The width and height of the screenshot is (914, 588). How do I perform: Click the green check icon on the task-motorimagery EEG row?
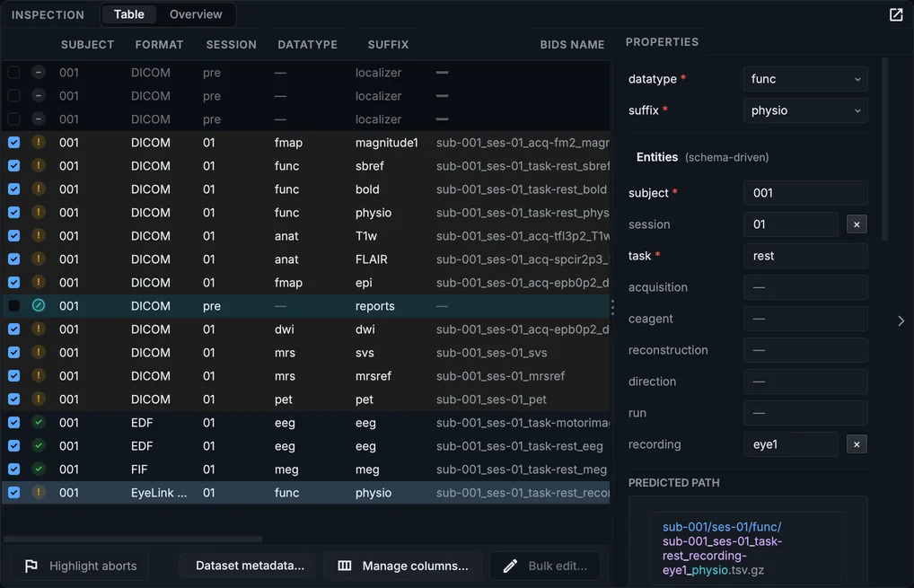click(x=39, y=422)
